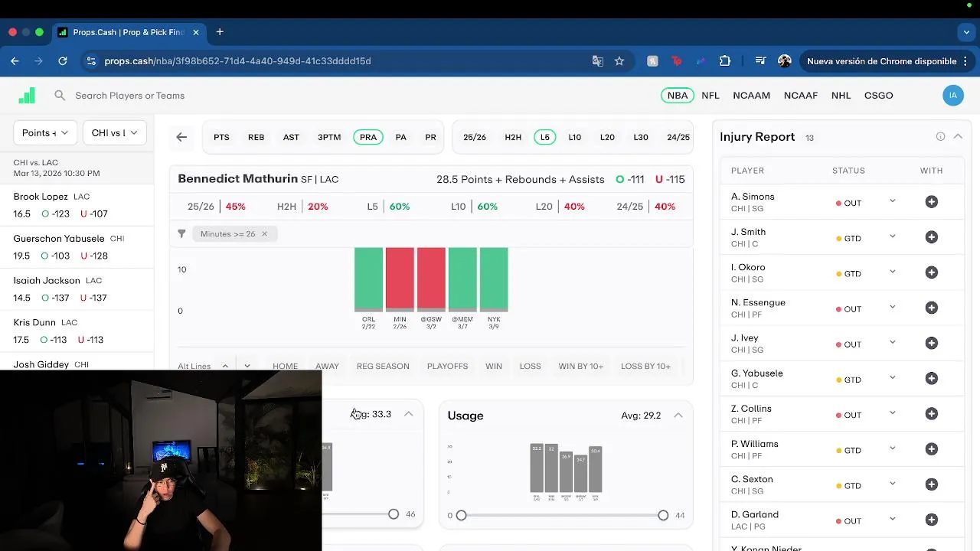Viewport: 980px width, 551px height.
Task: Toggle the L5 game range
Action: 544,137
